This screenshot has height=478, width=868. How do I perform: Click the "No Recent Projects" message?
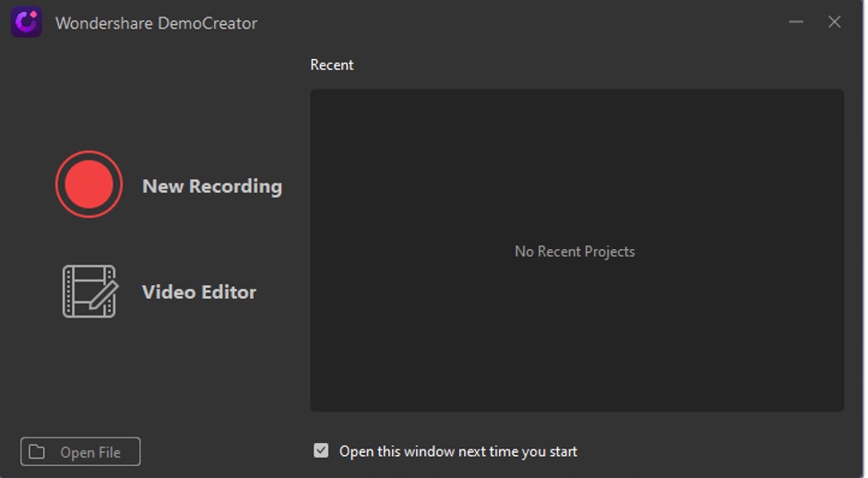click(575, 251)
